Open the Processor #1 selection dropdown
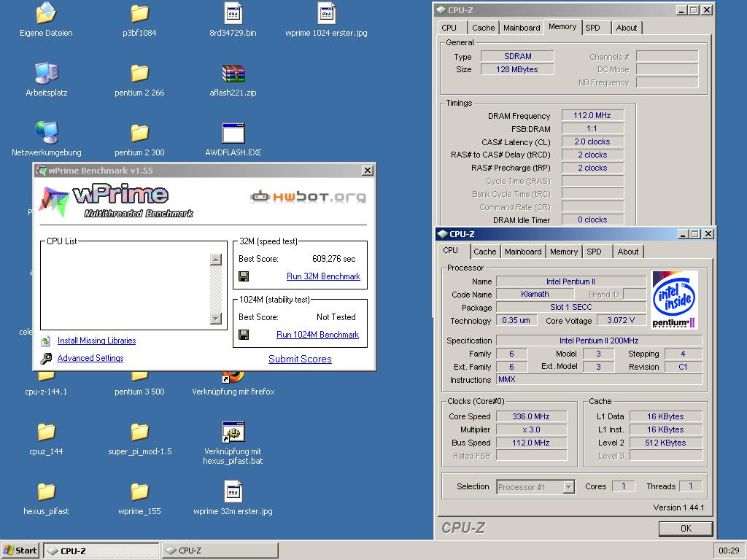The width and height of the screenshot is (747, 560). point(569,486)
